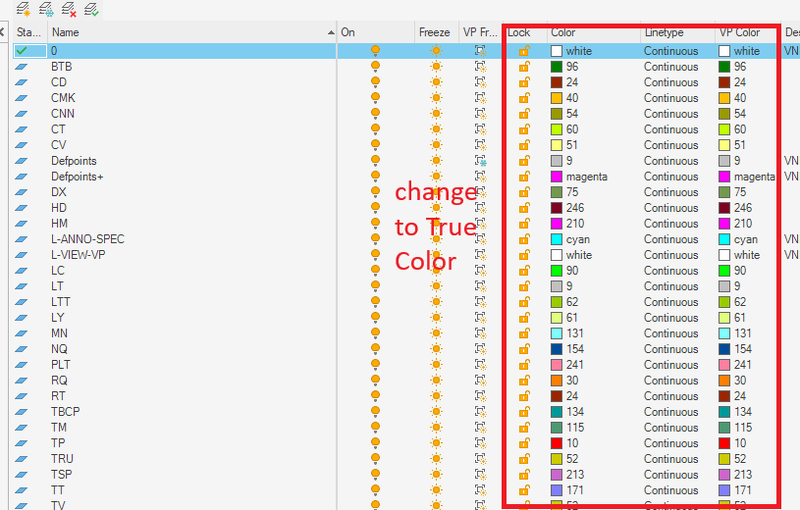This screenshot has height=510, width=800.
Task: Toggle On bulb for layer TBCP
Action: [x=376, y=412]
